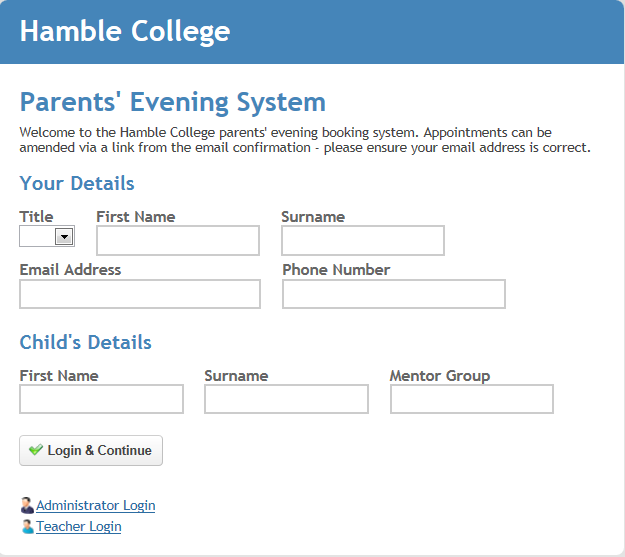625x557 pixels.
Task: Submit with Login & Continue button
Action: [x=91, y=451]
